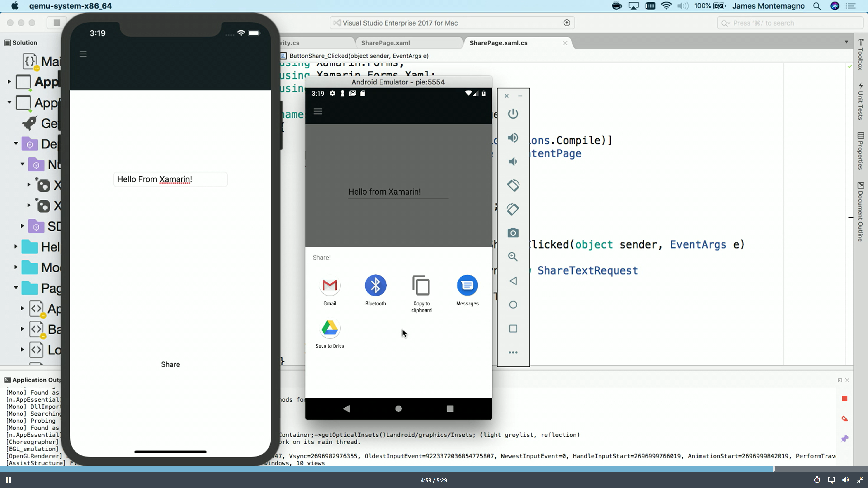Open emulator extended controls three dots

513,352
